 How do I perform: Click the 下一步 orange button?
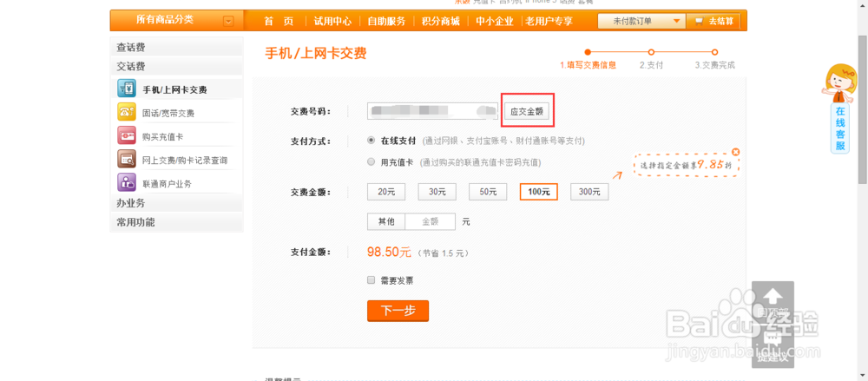[398, 311]
